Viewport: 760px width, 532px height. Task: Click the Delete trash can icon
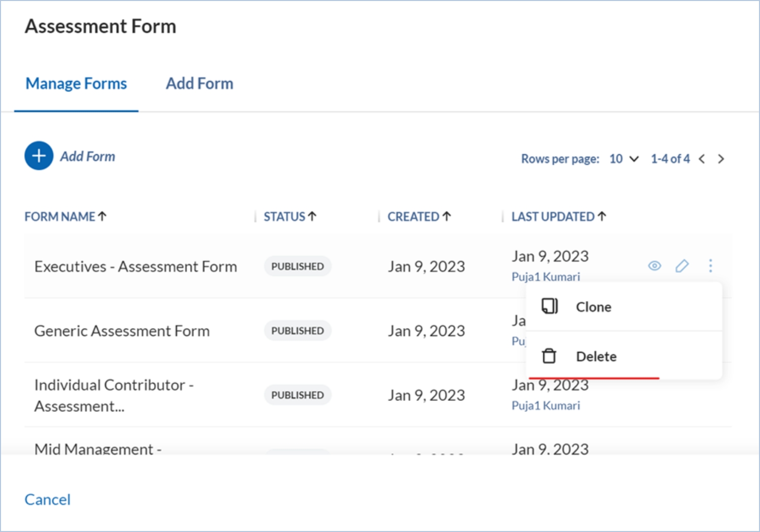(x=549, y=356)
